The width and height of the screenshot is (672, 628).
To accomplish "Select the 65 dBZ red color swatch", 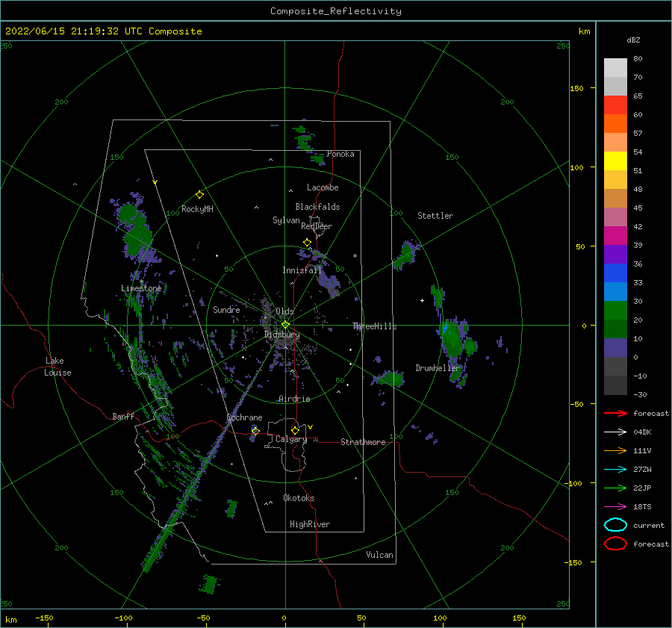I will click(615, 105).
